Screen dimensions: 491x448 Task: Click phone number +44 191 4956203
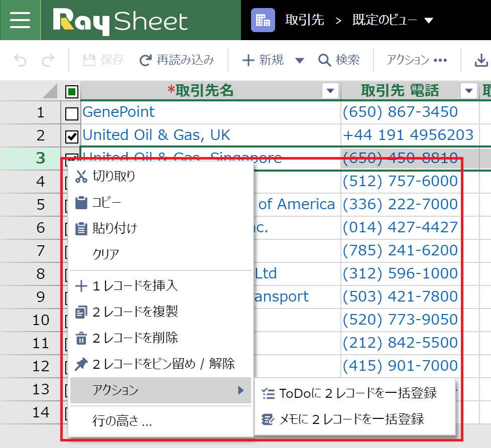tap(408, 135)
